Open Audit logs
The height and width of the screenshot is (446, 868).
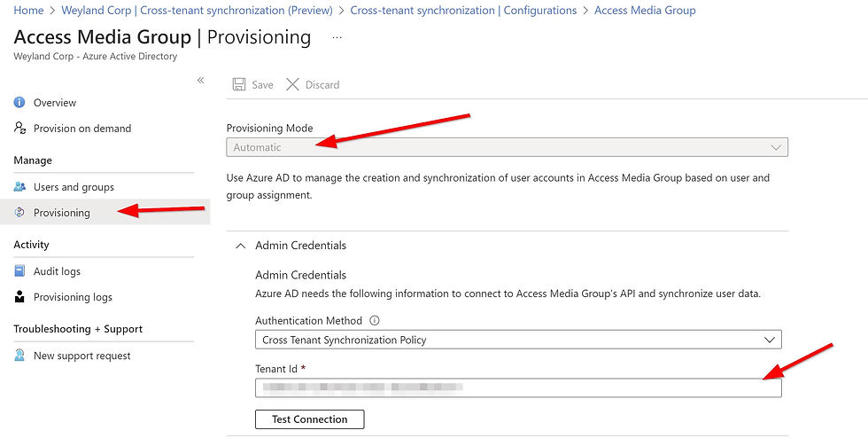coord(57,271)
